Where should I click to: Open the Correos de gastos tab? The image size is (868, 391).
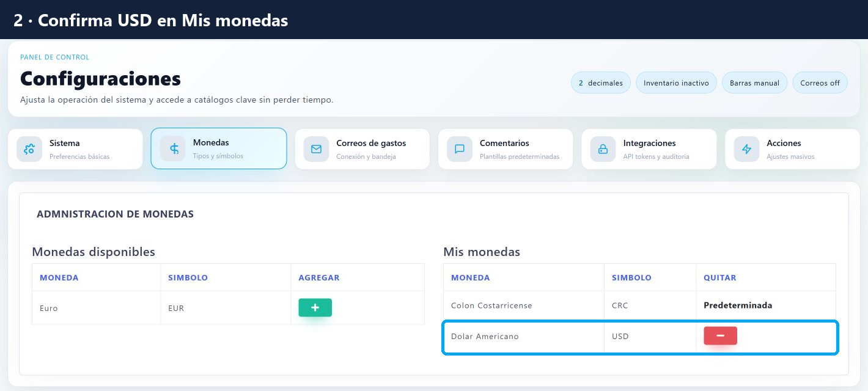362,149
